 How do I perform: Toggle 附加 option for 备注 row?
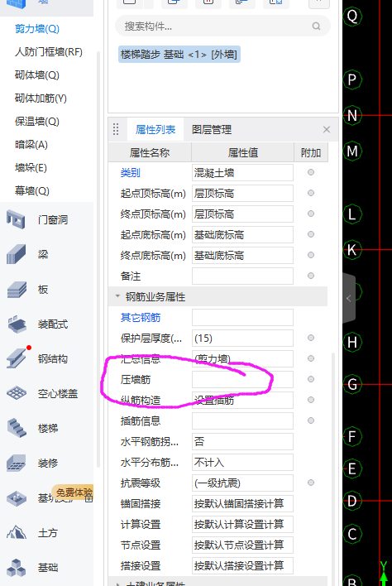(311, 276)
